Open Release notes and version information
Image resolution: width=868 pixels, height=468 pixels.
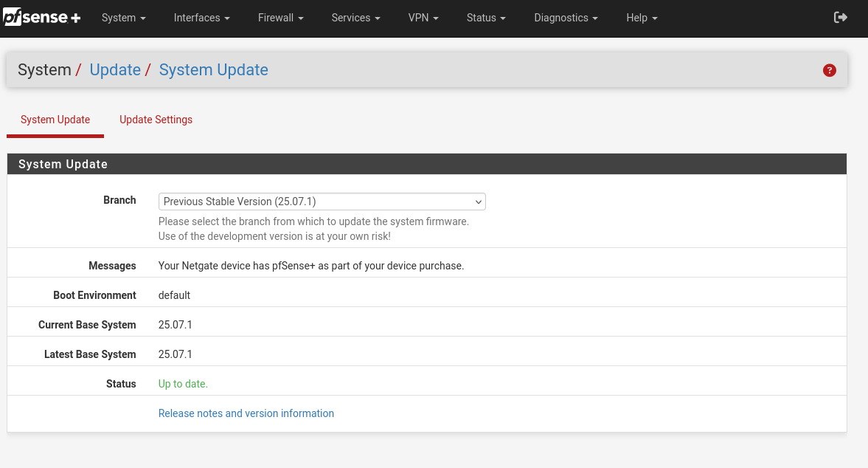[246, 413]
